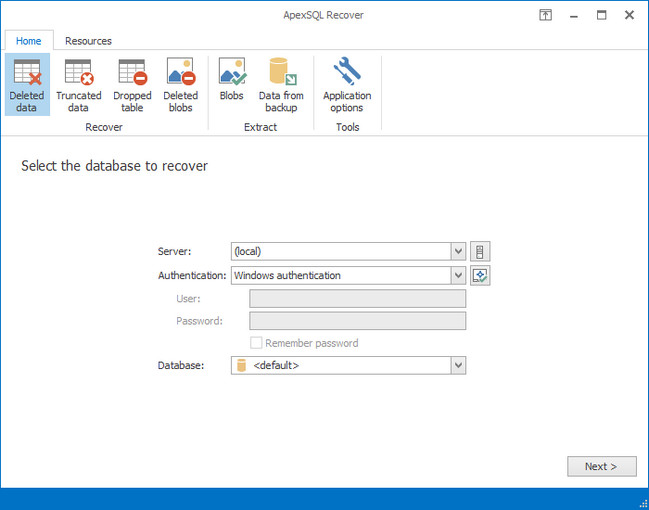Click the server browse icon button
Screen dimensions: 649x510
point(480,251)
